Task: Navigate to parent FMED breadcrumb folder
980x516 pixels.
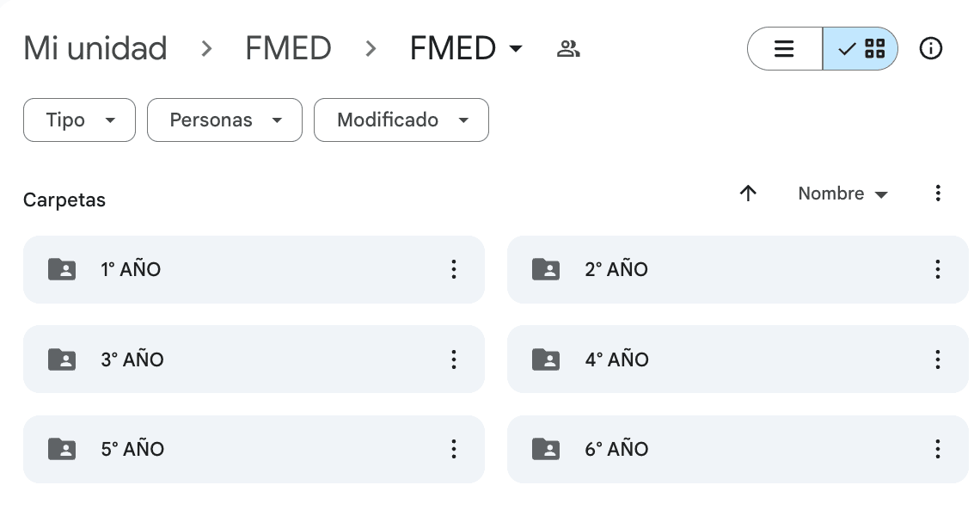Action: (x=288, y=49)
